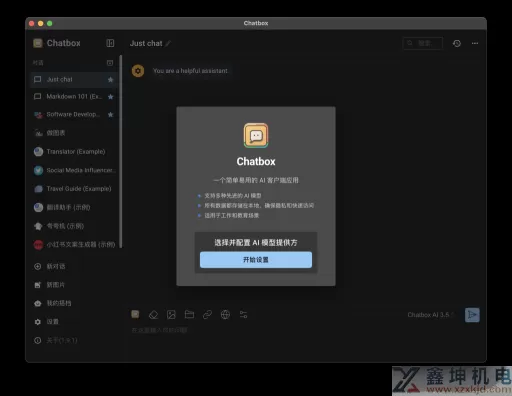
Task: Select the 翻译助手 (示例) conversation
Action: point(74,207)
